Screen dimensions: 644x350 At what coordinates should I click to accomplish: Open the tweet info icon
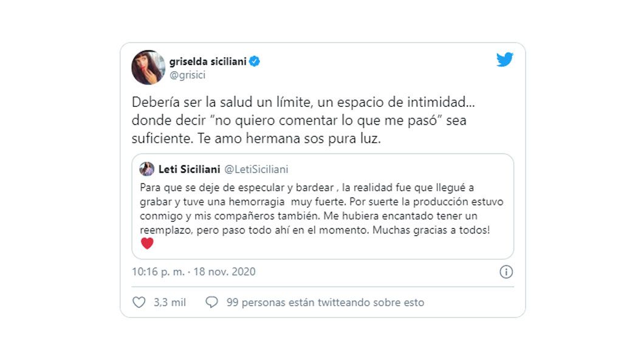(506, 272)
